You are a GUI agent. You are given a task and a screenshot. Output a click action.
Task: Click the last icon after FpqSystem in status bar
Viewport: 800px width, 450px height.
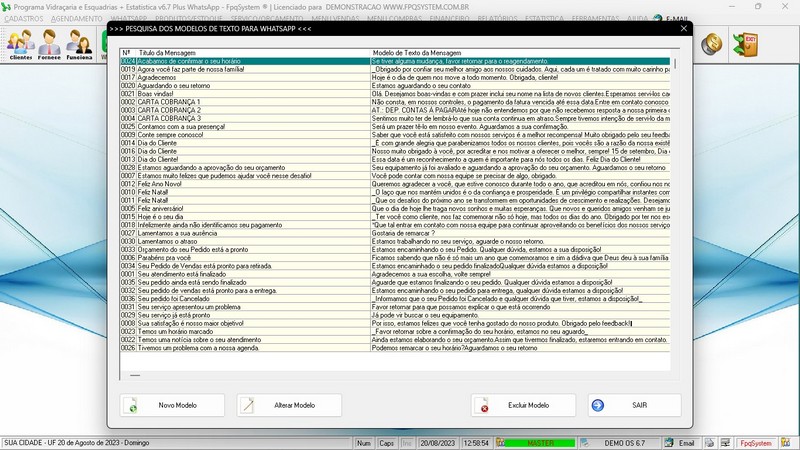pyautogui.click(x=786, y=443)
